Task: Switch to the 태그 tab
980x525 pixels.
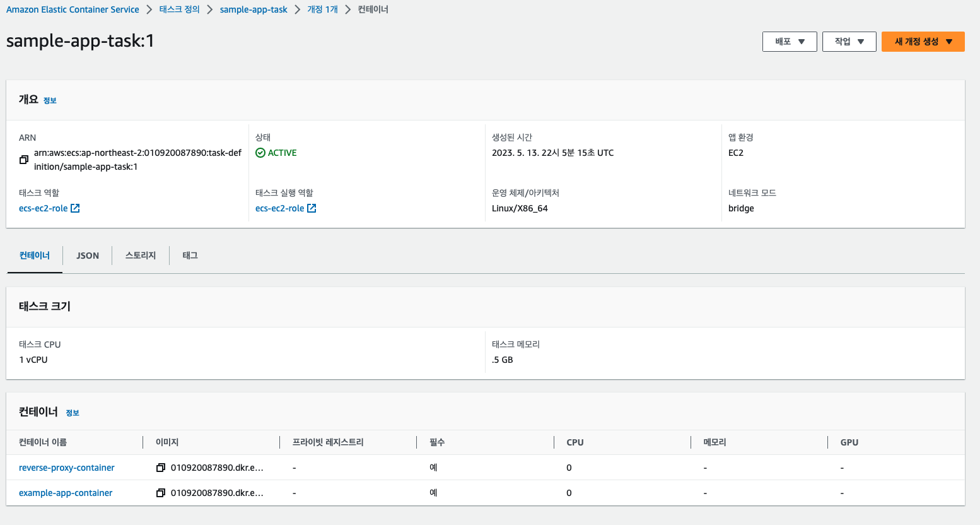Action: tap(190, 256)
